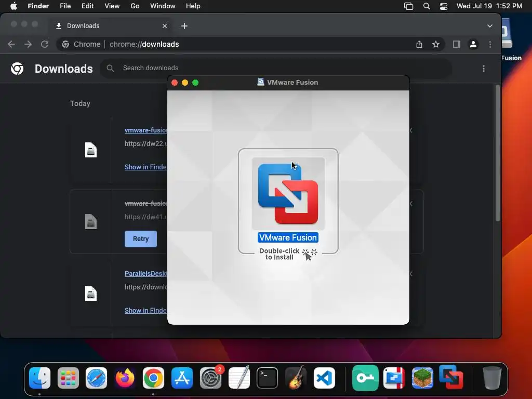The image size is (532, 399).
Task: Click Show in Finder for vmware-fusion download
Action: [145, 167]
